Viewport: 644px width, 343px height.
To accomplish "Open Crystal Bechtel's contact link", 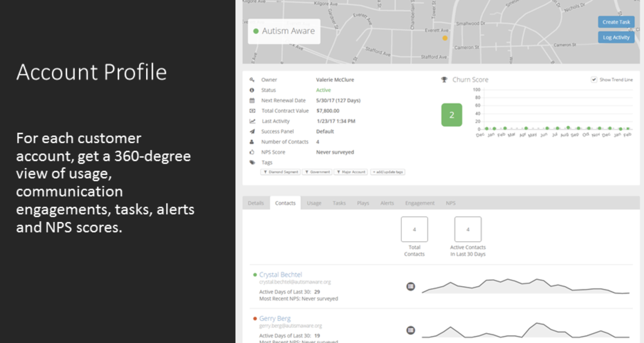I will [281, 275].
